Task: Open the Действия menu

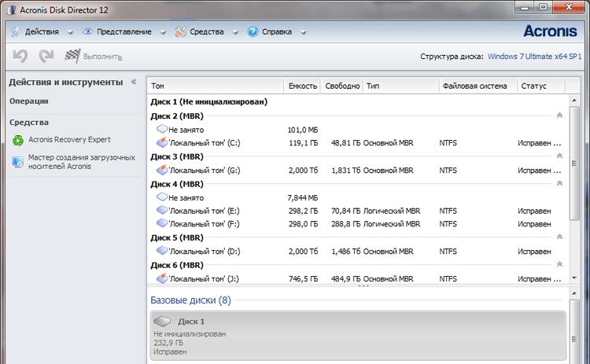Action: [x=42, y=32]
